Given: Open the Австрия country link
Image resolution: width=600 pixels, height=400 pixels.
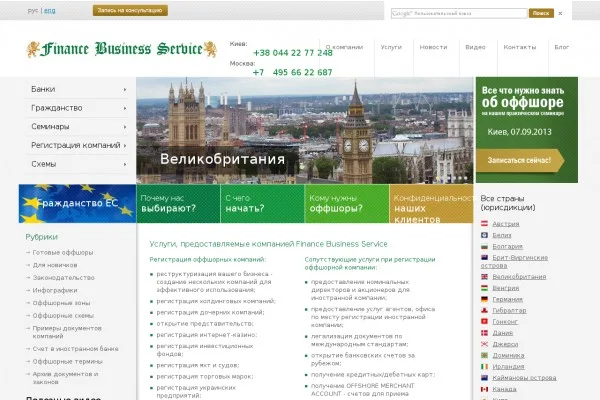Looking at the screenshot, I should point(505,224).
